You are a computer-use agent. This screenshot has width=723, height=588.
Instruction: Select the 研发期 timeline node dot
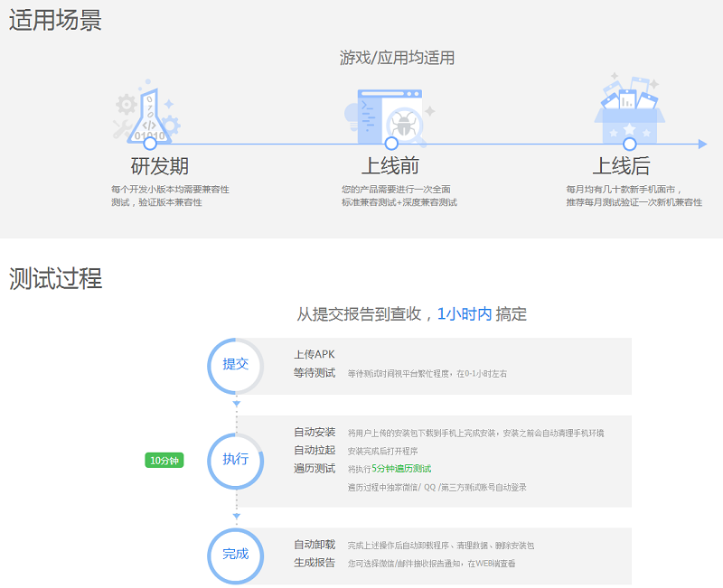pyautogui.click(x=150, y=144)
